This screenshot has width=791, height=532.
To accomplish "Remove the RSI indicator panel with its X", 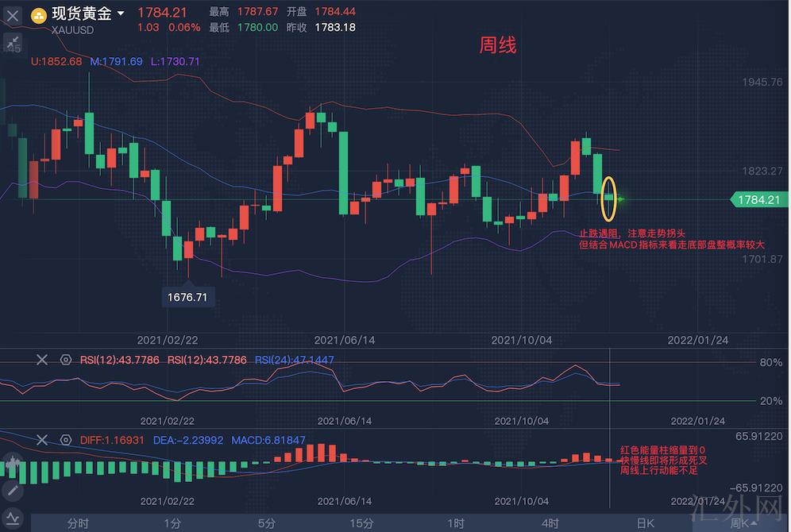I will pyautogui.click(x=42, y=360).
